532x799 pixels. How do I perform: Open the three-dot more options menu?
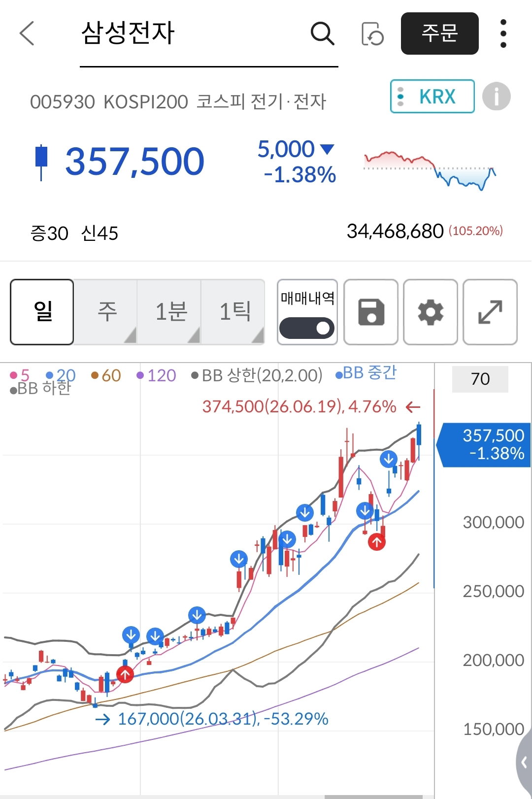tap(503, 33)
